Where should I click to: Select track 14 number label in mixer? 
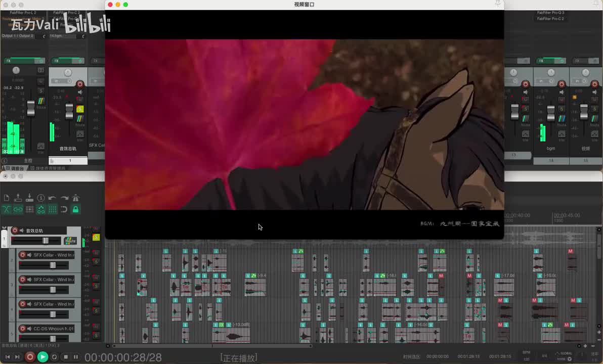click(551, 161)
